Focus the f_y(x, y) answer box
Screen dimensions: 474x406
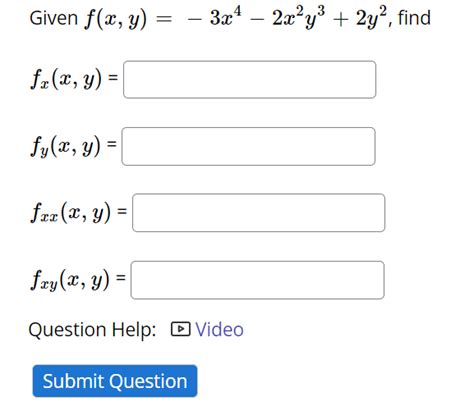249,146
